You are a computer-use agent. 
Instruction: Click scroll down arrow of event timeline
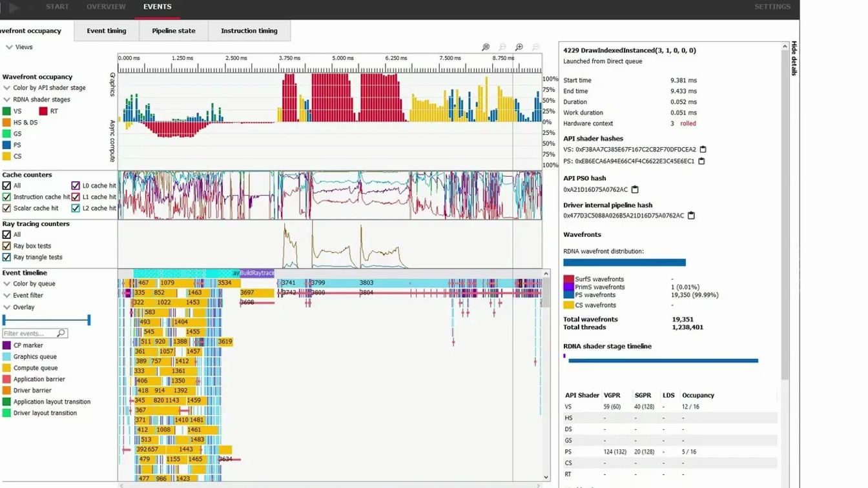coord(546,478)
